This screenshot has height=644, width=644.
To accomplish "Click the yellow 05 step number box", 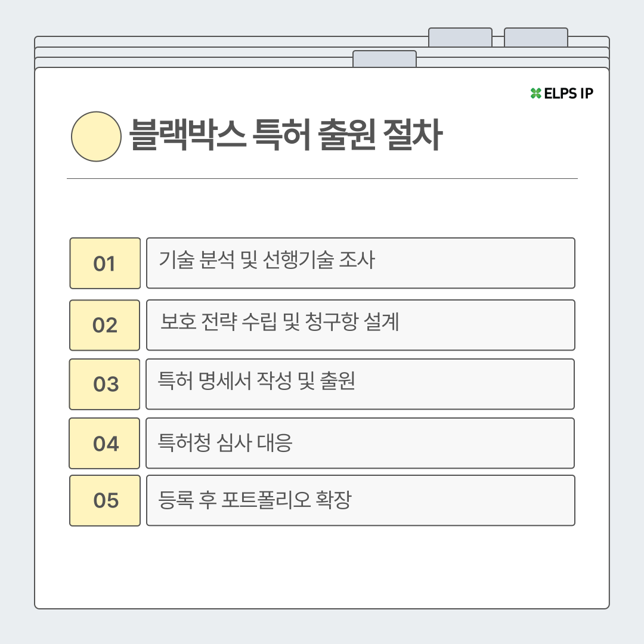I will (105, 500).
